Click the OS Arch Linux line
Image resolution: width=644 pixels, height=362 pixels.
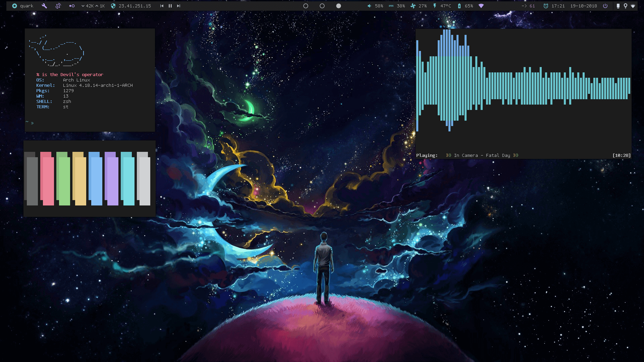pyautogui.click(x=63, y=80)
